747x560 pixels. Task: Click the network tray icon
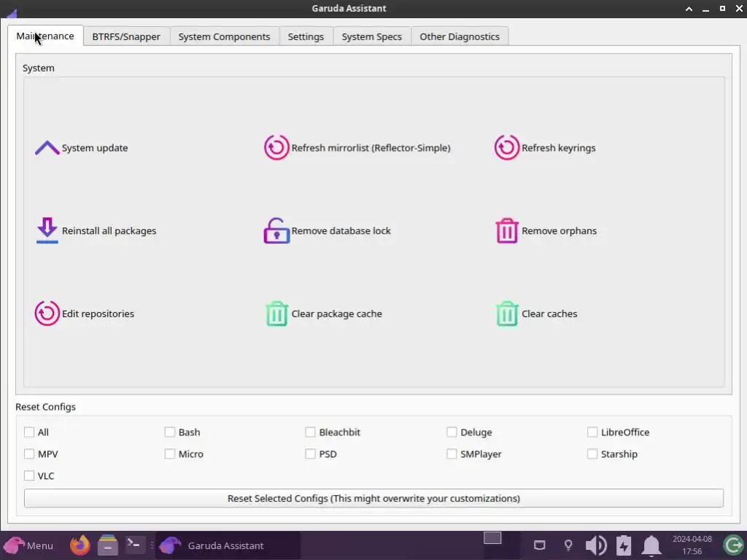pos(539,545)
